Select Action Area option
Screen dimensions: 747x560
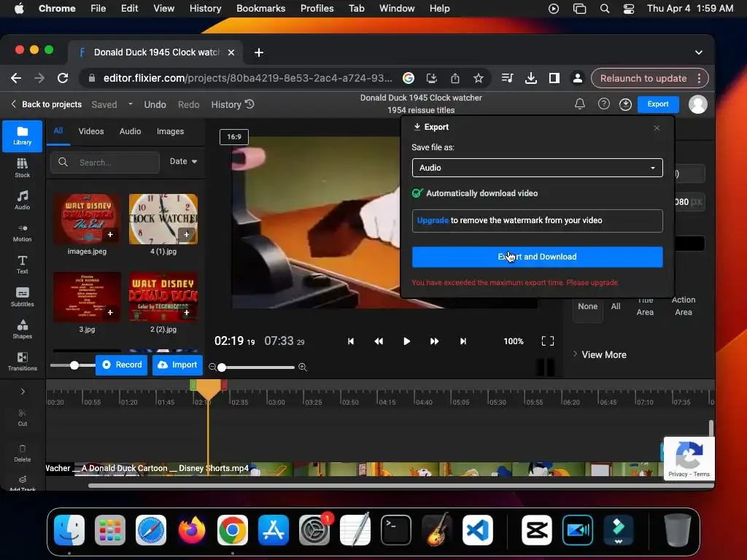point(683,306)
